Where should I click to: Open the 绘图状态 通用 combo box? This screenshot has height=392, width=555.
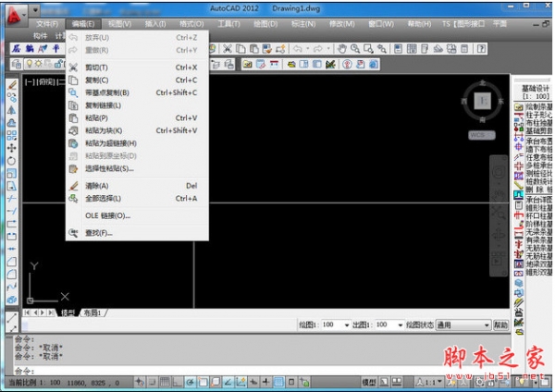tap(463, 325)
